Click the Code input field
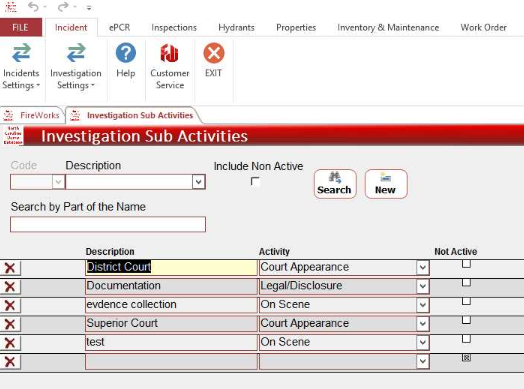The image size is (524, 389). coord(31,182)
